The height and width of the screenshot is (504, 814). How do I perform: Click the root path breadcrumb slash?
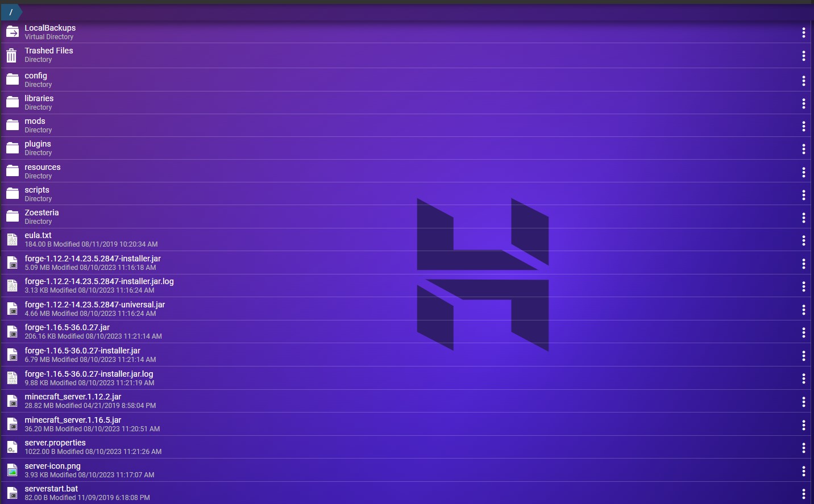11,12
